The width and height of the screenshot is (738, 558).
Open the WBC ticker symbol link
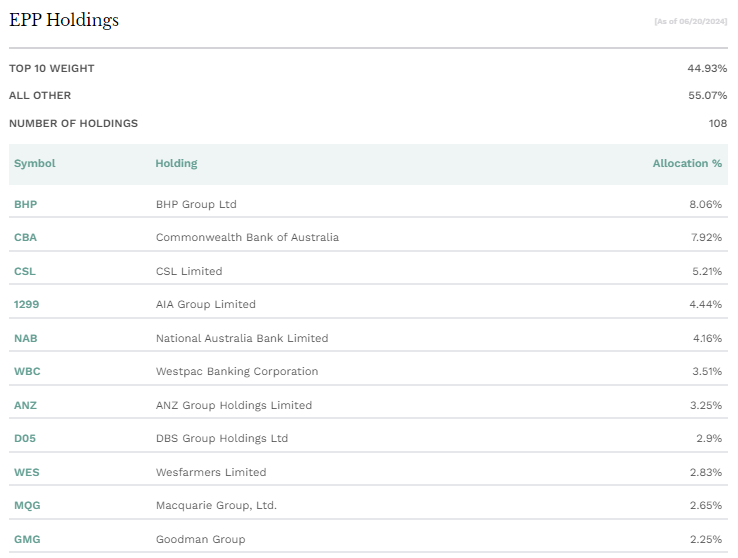(27, 371)
